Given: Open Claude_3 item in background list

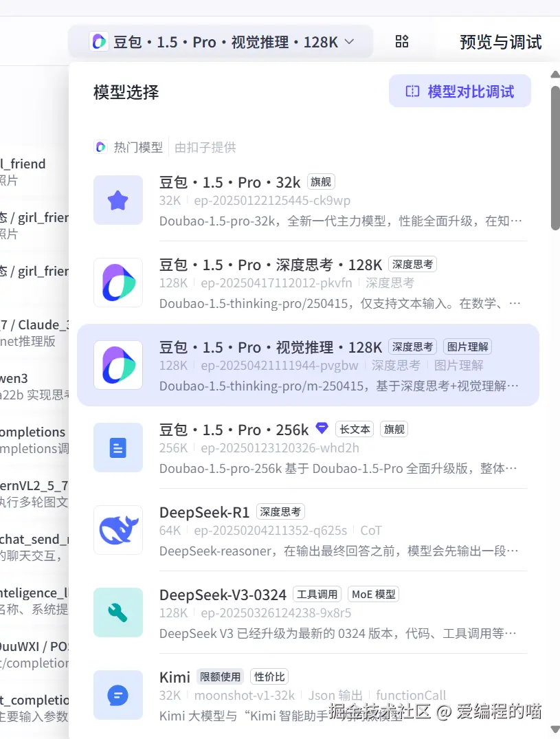Looking at the screenshot, I should point(35,332).
